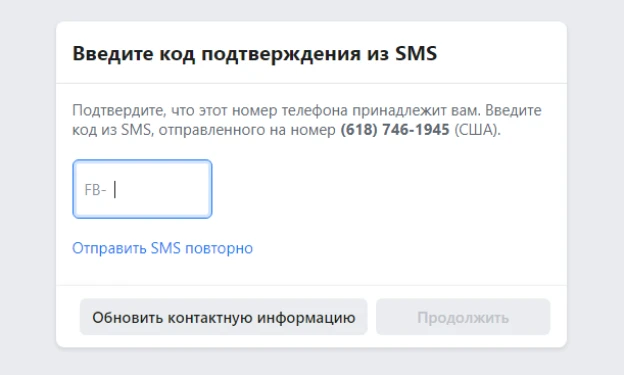Click the blank right side of the code input box

pyautogui.click(x=167, y=189)
